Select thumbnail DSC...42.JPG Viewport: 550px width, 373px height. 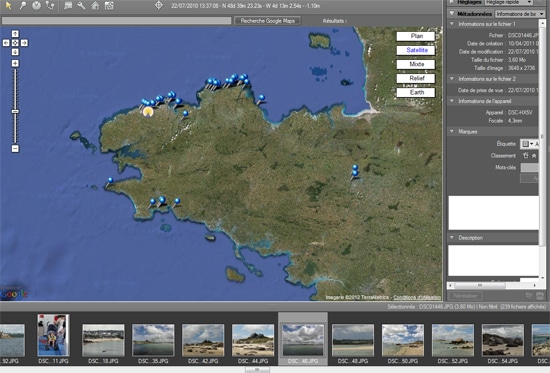[203, 340]
